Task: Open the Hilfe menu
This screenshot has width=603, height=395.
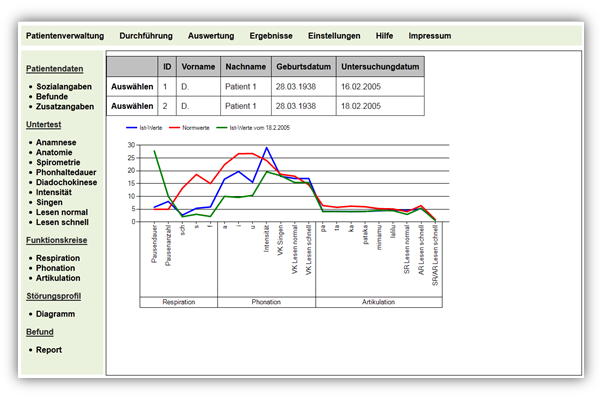Action: tap(384, 36)
